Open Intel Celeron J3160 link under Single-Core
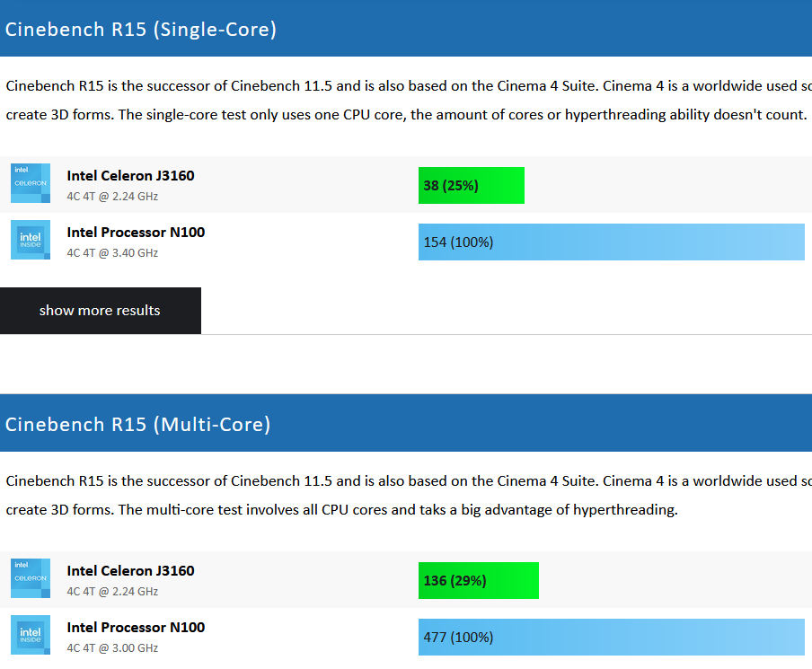Image resolution: width=812 pixels, height=669 pixels. point(130,176)
